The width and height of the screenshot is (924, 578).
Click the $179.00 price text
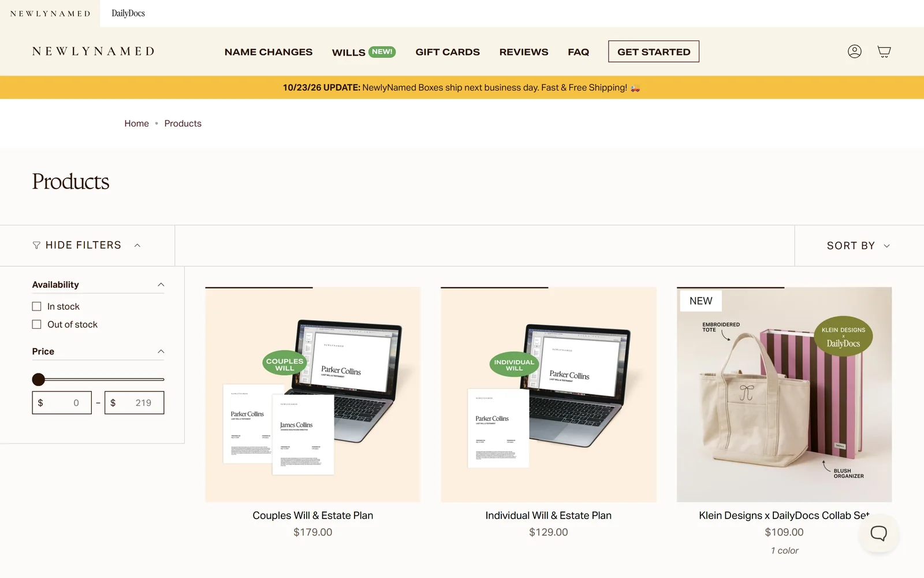[313, 532]
